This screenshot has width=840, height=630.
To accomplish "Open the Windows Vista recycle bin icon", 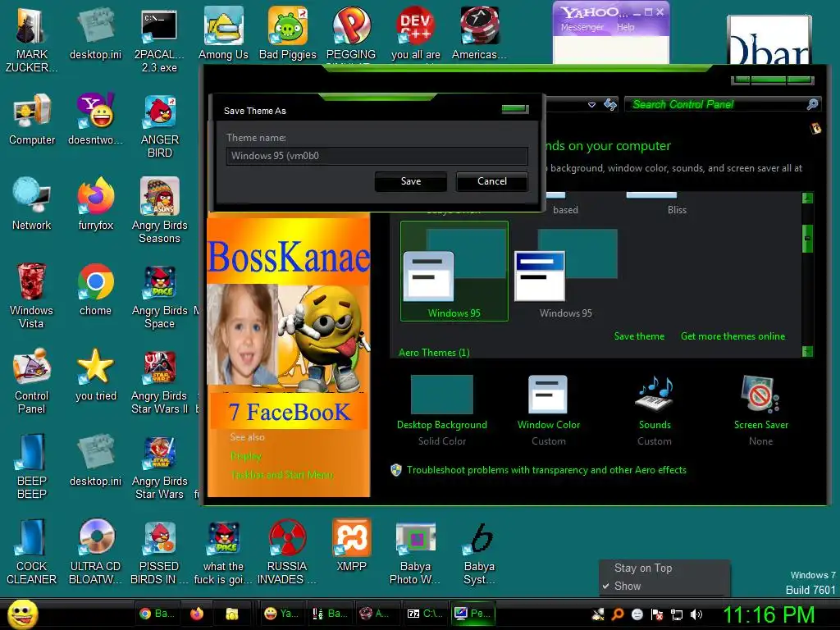I will point(31,295).
